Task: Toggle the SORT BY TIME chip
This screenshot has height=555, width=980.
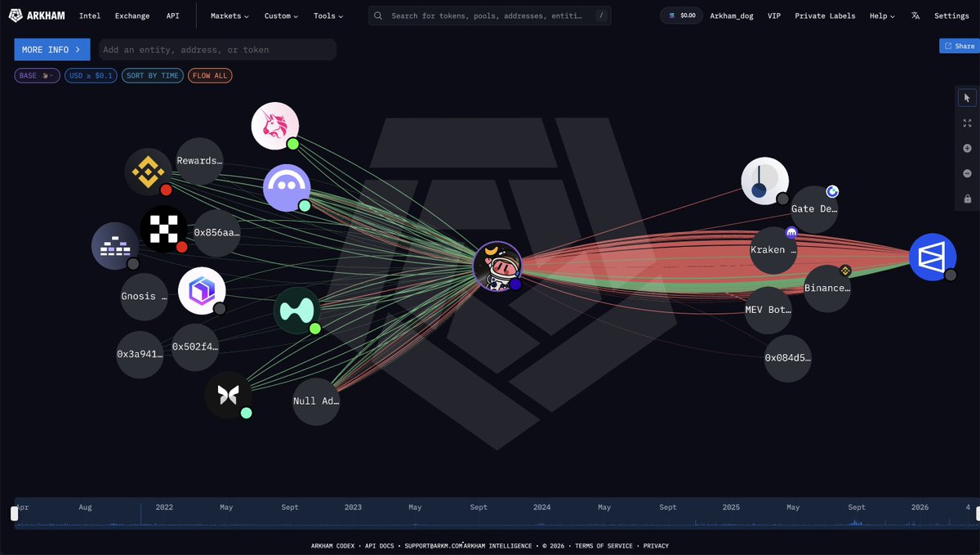Action: click(x=153, y=75)
